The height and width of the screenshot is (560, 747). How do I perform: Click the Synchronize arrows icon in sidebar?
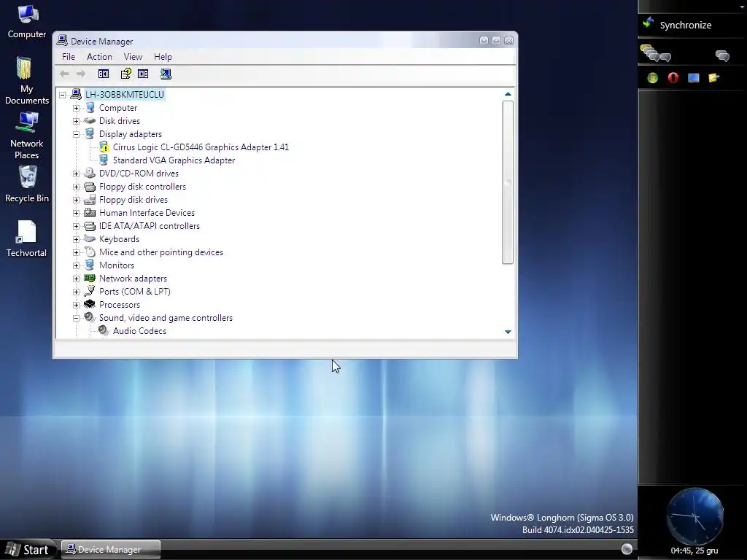click(x=648, y=23)
